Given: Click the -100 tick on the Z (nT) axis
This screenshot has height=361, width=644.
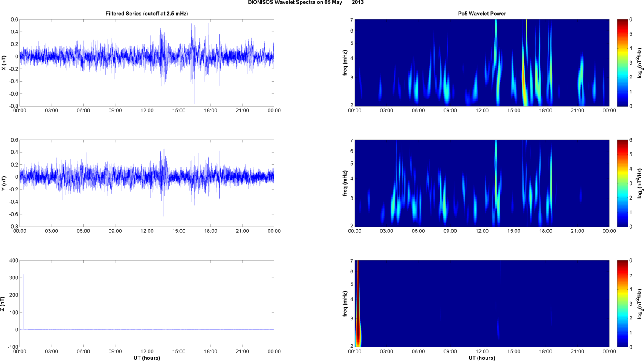Looking at the screenshot, I should pos(13,347).
